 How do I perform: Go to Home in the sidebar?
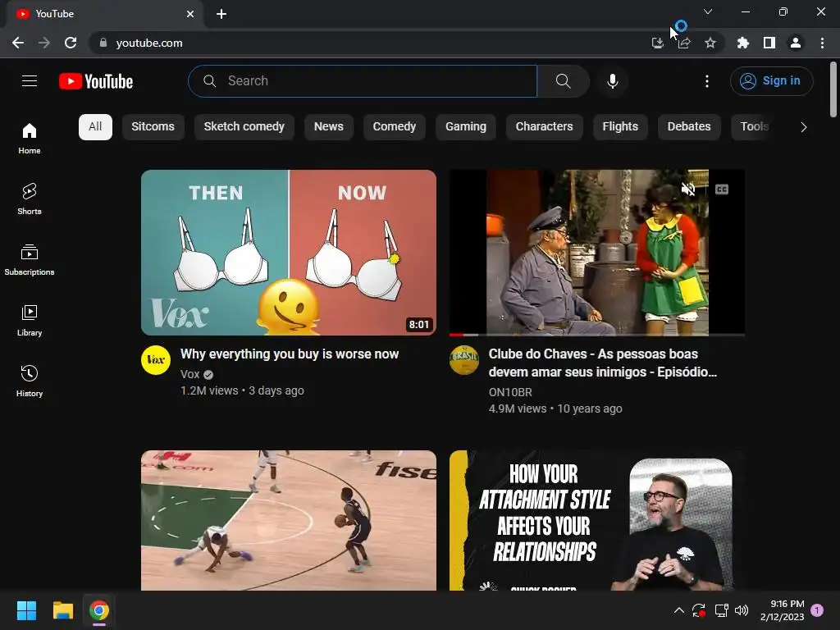30,138
